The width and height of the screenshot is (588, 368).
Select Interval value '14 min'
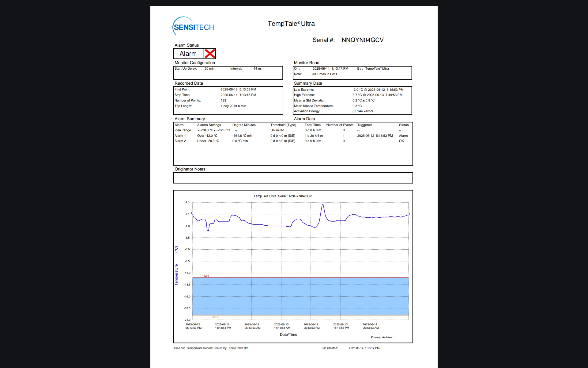[258, 69]
